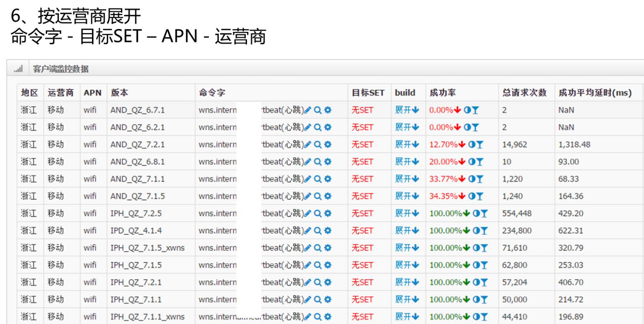
Task: Edit the command word in the AND_QZ_6.2.1 row
Action: point(308,127)
